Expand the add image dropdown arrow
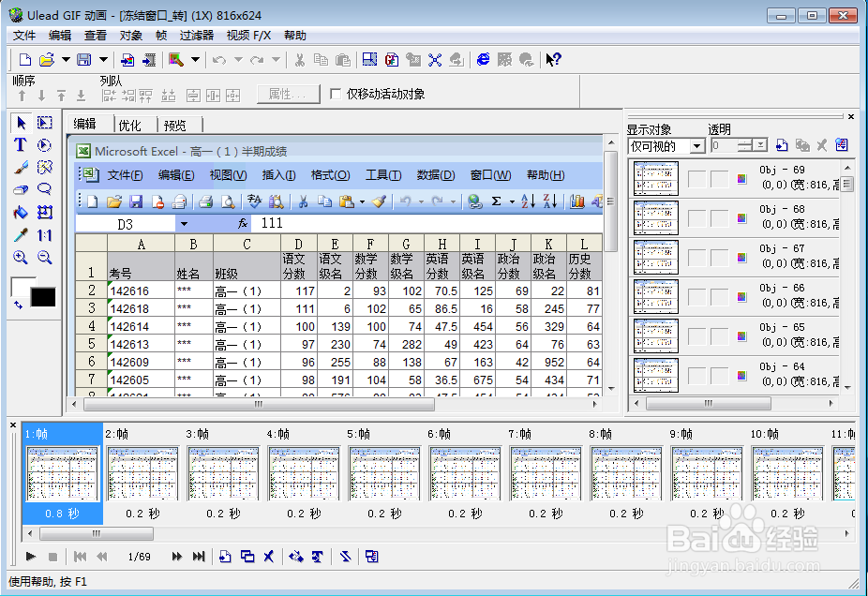 pos(195,59)
